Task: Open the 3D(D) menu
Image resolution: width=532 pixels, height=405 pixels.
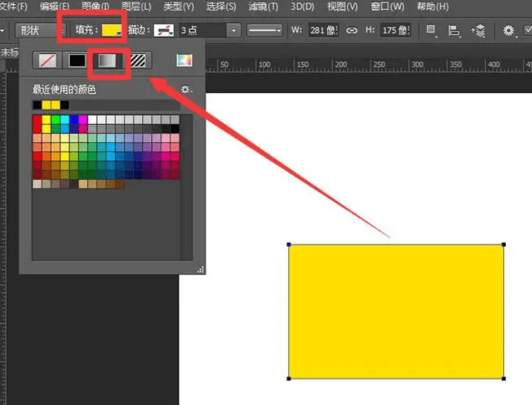Action: point(302,6)
